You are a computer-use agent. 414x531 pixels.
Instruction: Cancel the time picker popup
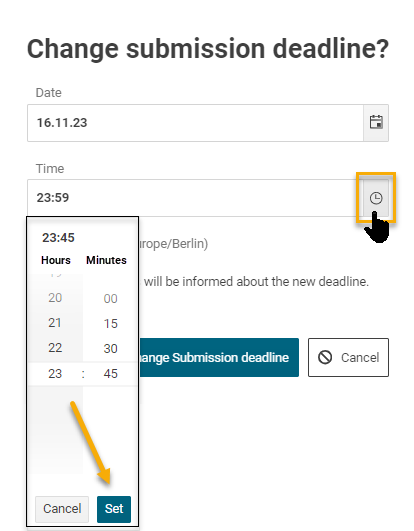[62, 509]
